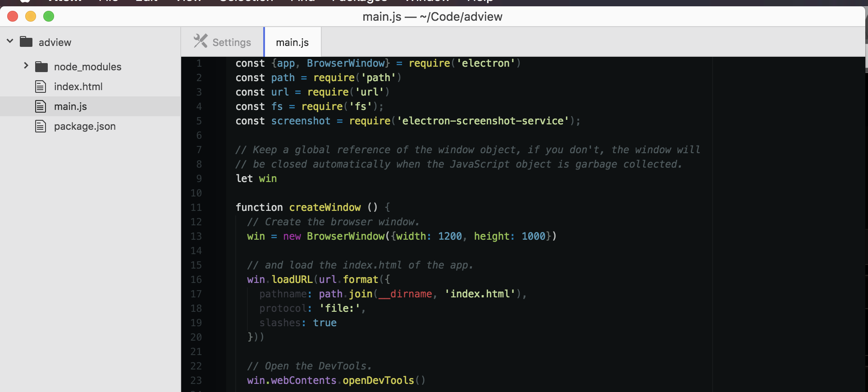Click the comment 'and load the index.html'
The image size is (868, 392).
[360, 265]
